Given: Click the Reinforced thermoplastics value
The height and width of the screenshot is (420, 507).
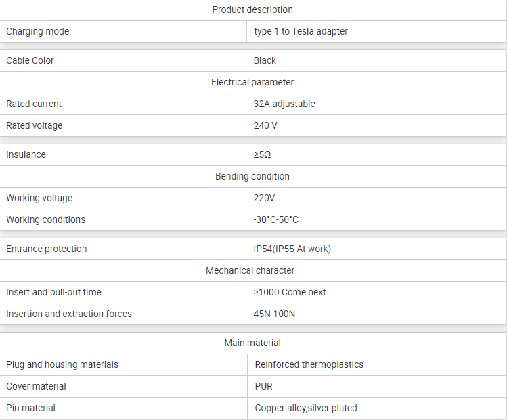Looking at the screenshot, I should click(309, 364).
